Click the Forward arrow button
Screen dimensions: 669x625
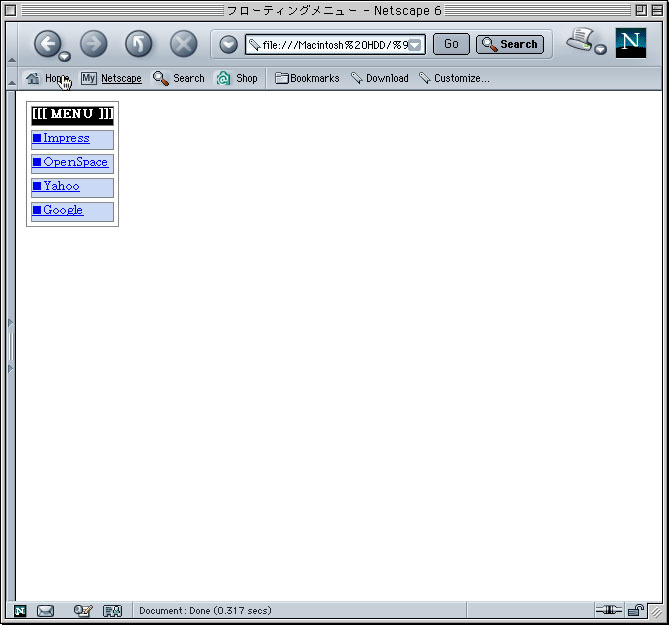[93, 44]
